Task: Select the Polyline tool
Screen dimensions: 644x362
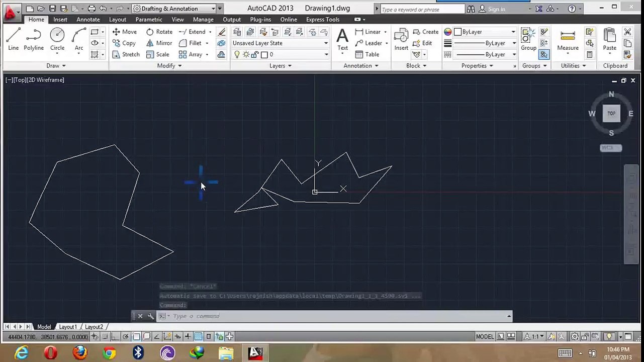Action: pyautogui.click(x=34, y=39)
